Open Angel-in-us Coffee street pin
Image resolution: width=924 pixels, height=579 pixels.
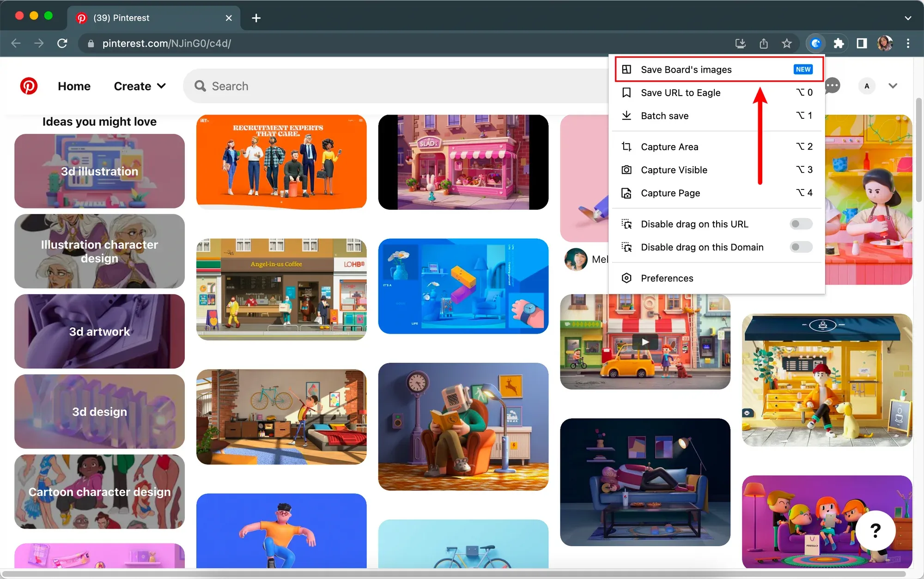pos(281,289)
